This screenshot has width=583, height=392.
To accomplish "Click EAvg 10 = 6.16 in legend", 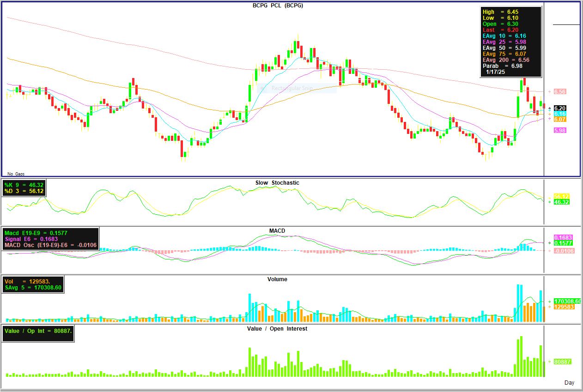I will [504, 36].
